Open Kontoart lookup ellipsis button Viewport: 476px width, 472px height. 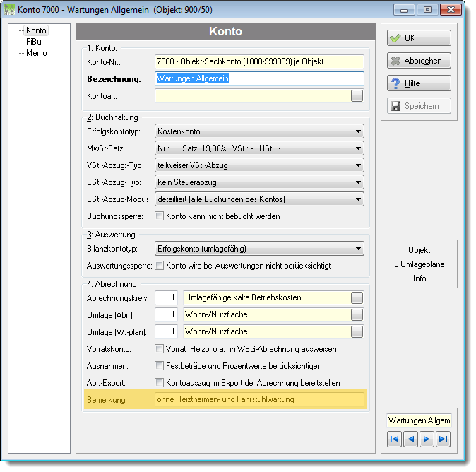tap(357, 96)
